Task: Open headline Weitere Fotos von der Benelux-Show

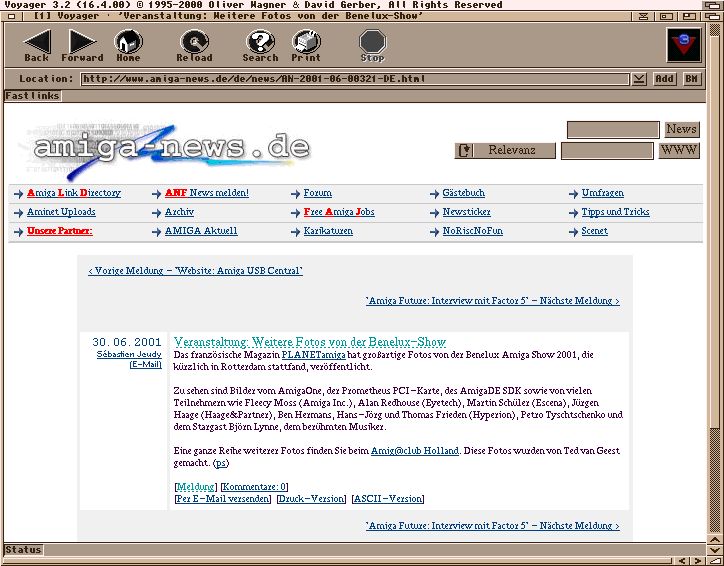Action: (310, 342)
